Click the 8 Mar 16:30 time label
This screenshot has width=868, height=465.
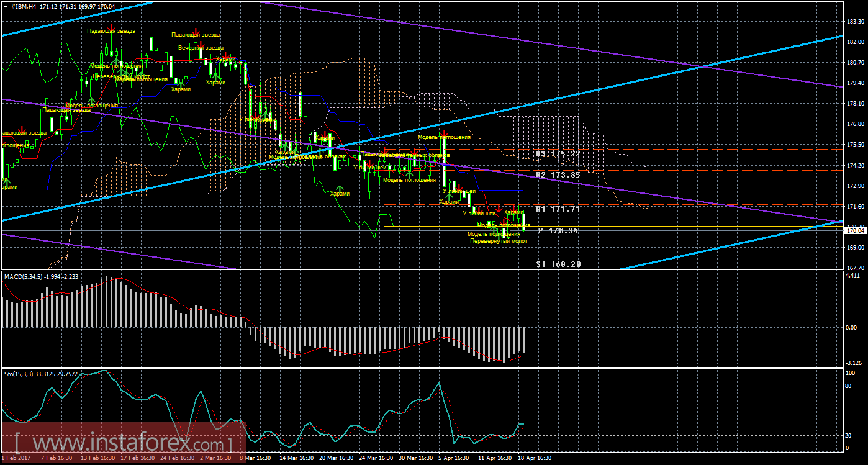tap(255, 458)
